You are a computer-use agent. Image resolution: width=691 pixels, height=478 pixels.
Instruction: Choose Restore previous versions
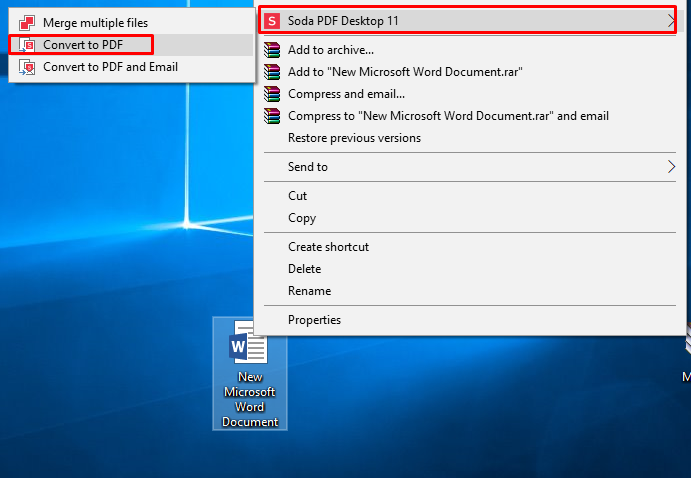[470, 138]
